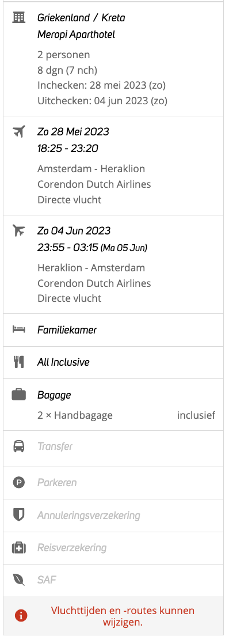Click the suitcase icon beside Bagage

click(x=19, y=395)
